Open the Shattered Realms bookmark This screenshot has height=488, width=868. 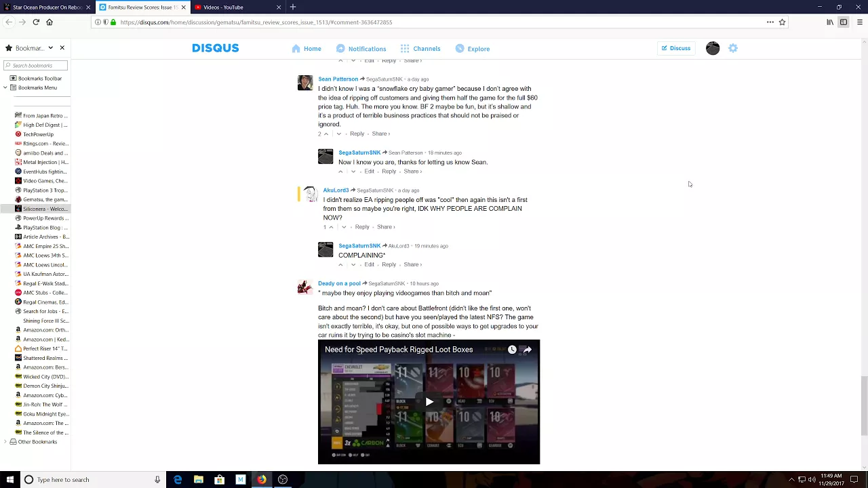tap(41, 358)
